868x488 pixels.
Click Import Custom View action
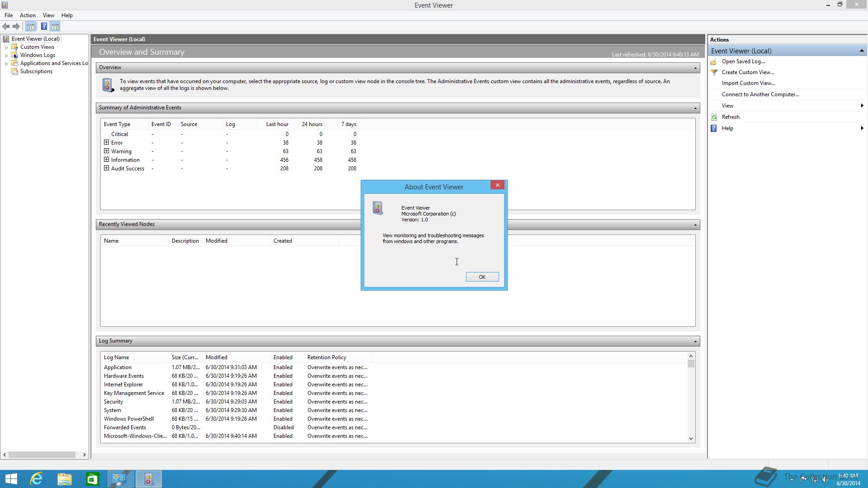(x=748, y=83)
